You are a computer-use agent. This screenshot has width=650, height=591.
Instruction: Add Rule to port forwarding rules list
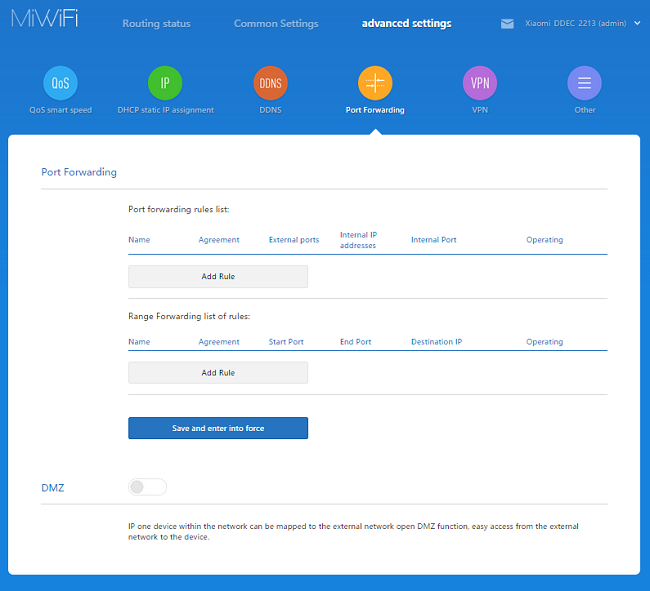[218, 276]
